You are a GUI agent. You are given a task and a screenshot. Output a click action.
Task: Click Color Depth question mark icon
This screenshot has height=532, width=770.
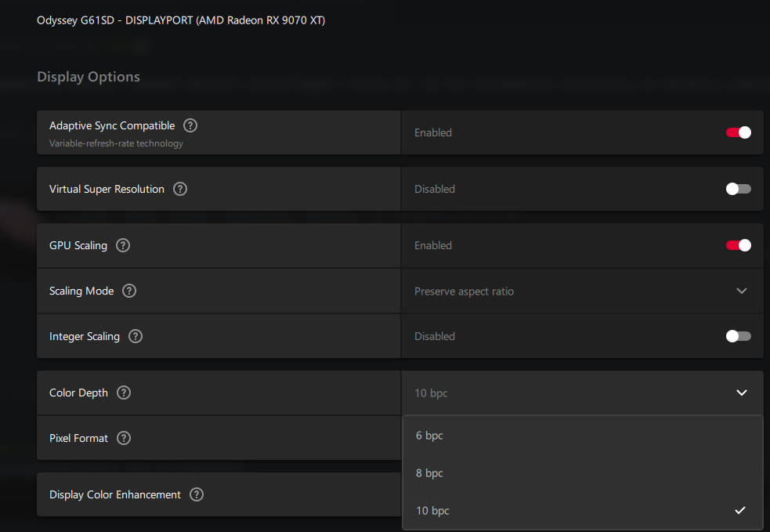pyautogui.click(x=124, y=393)
